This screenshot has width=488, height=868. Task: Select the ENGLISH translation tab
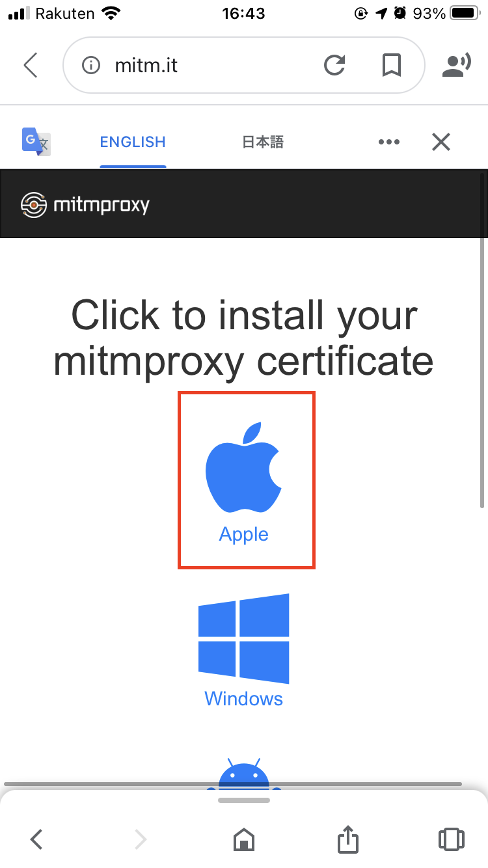(x=133, y=142)
